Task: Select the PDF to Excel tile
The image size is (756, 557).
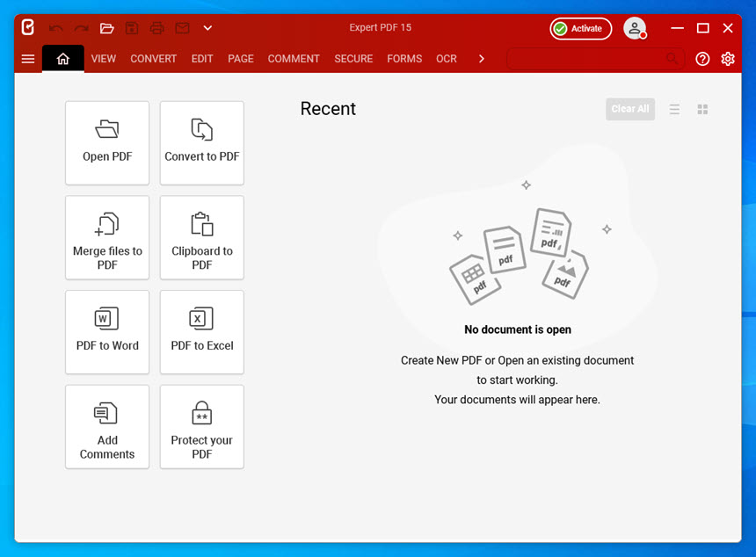Action: click(202, 332)
